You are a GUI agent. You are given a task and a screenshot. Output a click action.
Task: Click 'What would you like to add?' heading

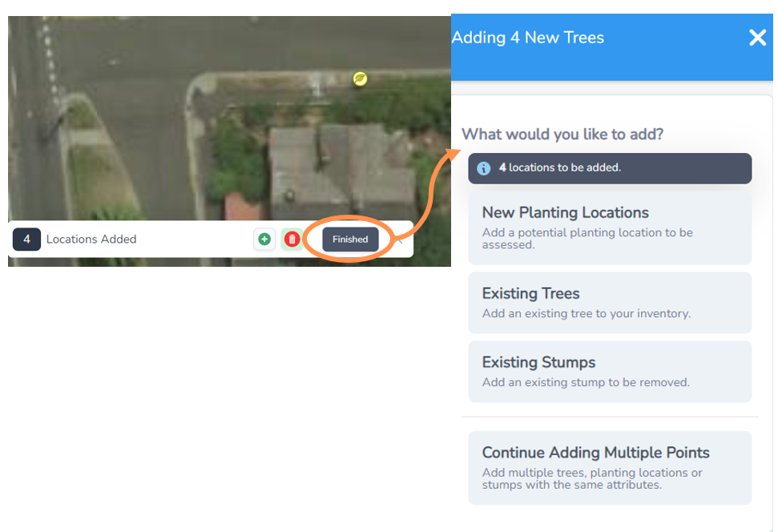point(562,134)
